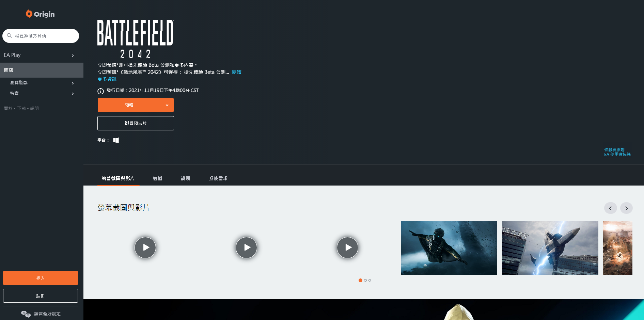Viewport: 644px width, 320px height.
Task: Open the fighter jet lightning screenshot
Action: click(550, 248)
